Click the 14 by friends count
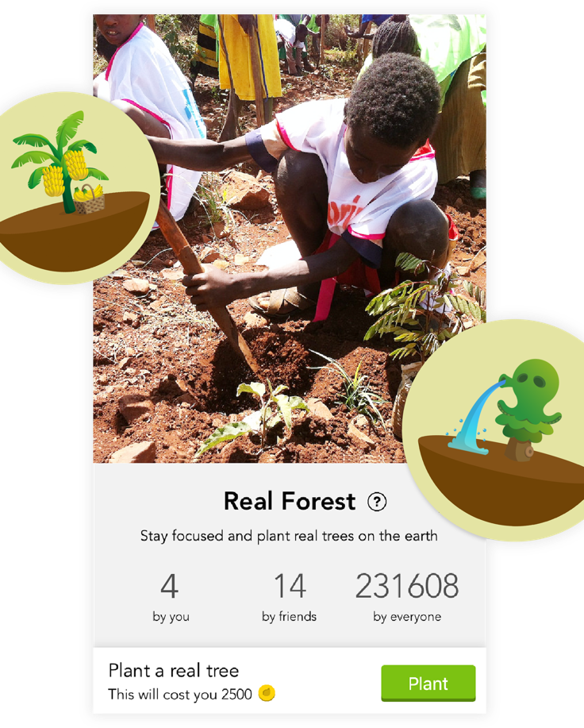 pos(289,598)
